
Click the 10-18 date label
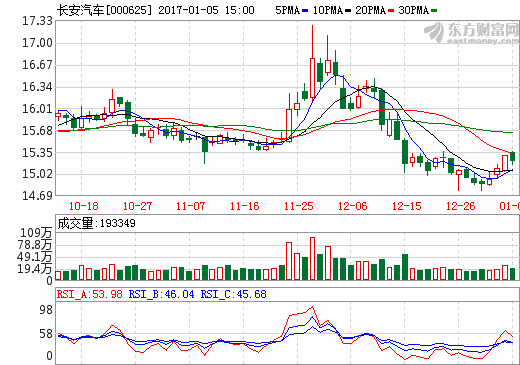click(83, 206)
